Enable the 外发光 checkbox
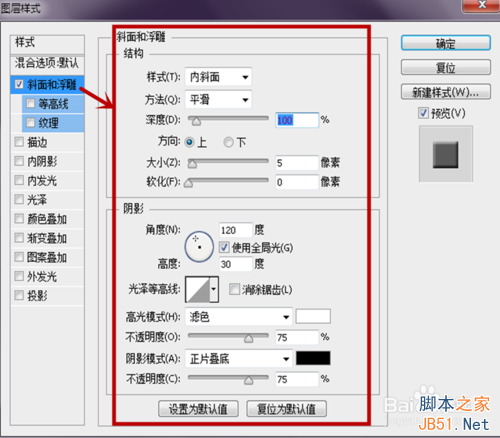Screen dimensions: 500x438 19,276
